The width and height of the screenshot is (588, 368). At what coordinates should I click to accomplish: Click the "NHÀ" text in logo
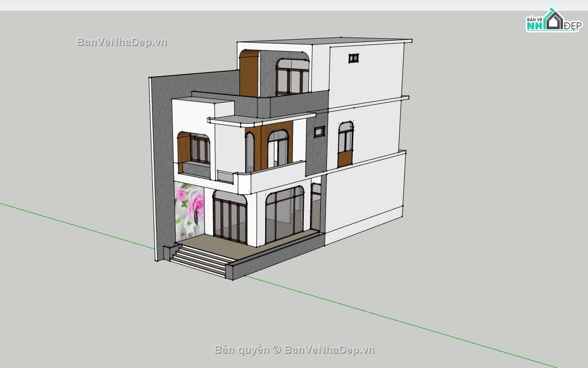point(534,25)
